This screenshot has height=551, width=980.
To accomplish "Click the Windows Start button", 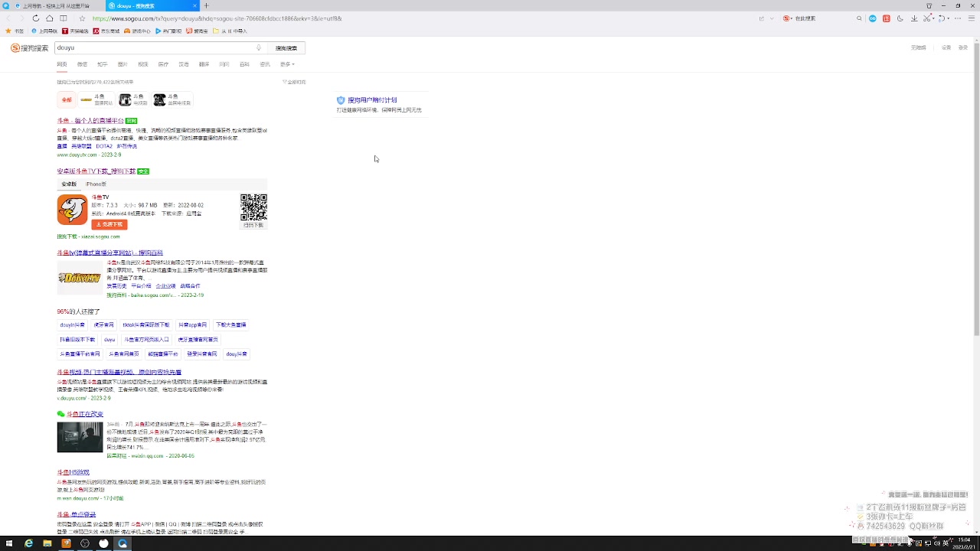I will point(9,543).
